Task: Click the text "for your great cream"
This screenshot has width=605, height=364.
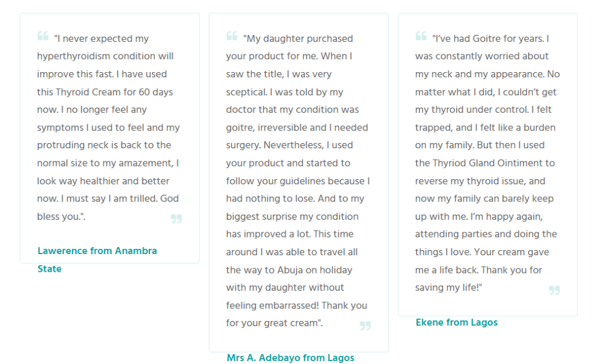Action: tap(273, 323)
